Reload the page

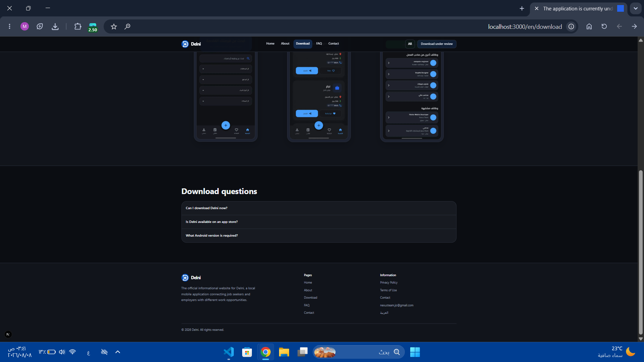point(604,26)
